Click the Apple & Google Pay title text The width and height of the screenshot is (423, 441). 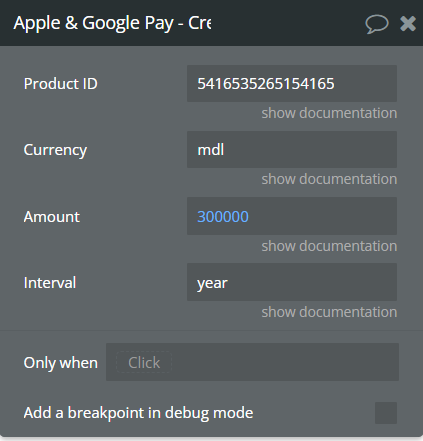click(x=112, y=23)
